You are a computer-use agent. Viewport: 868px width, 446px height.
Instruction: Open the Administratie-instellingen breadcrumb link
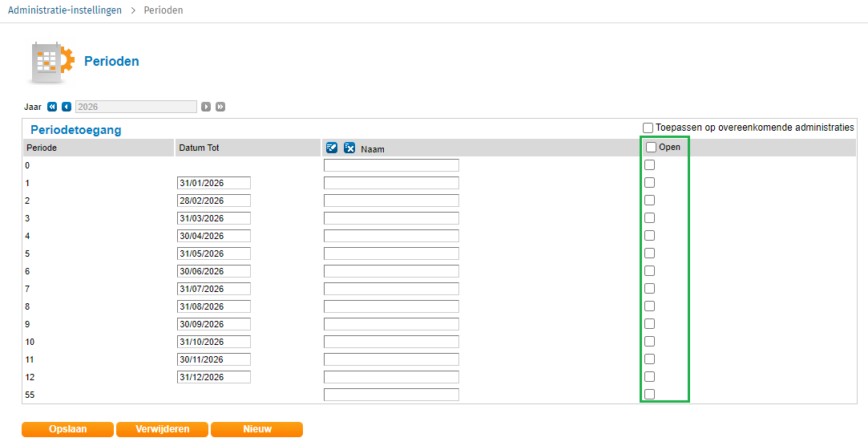click(65, 10)
